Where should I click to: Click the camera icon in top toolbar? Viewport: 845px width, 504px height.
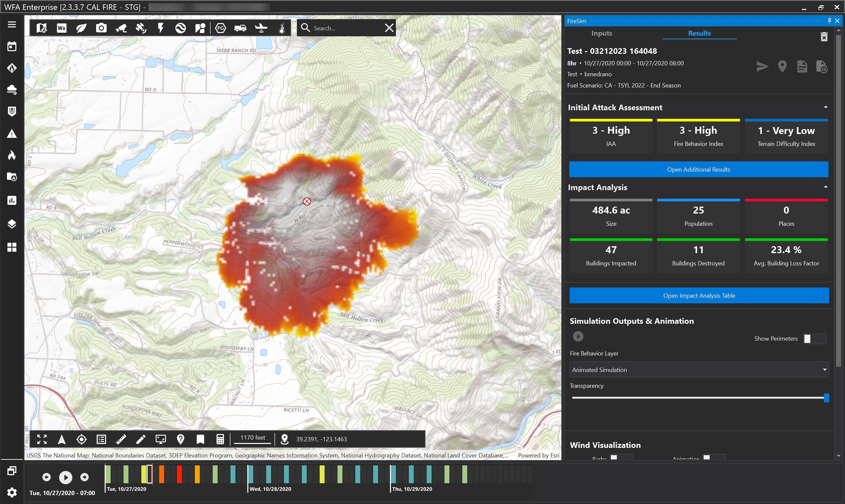[101, 28]
